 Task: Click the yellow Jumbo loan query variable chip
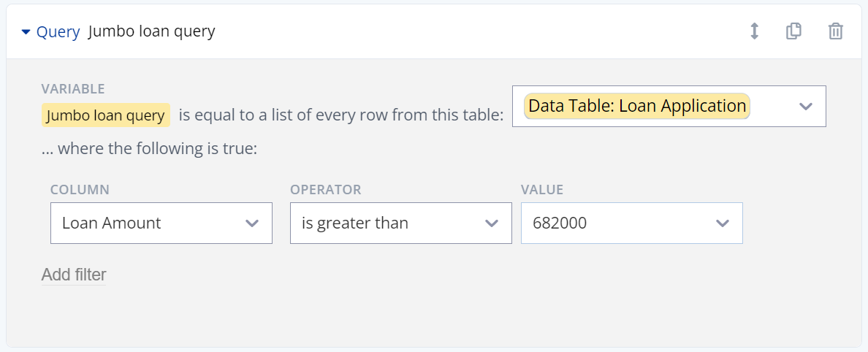106,115
